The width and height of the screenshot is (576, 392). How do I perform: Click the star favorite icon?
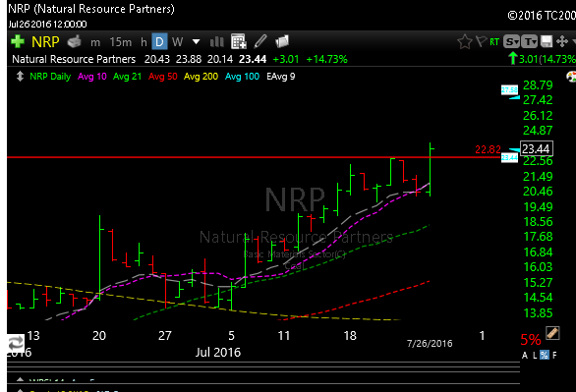(x=465, y=41)
